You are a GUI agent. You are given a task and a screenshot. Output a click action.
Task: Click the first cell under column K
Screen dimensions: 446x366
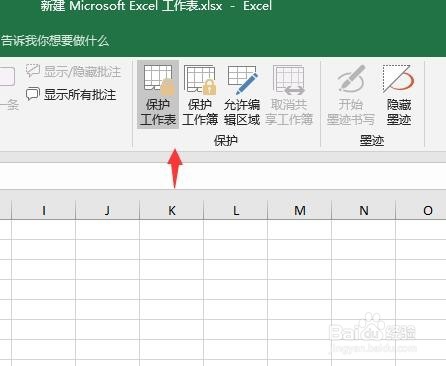171,229
